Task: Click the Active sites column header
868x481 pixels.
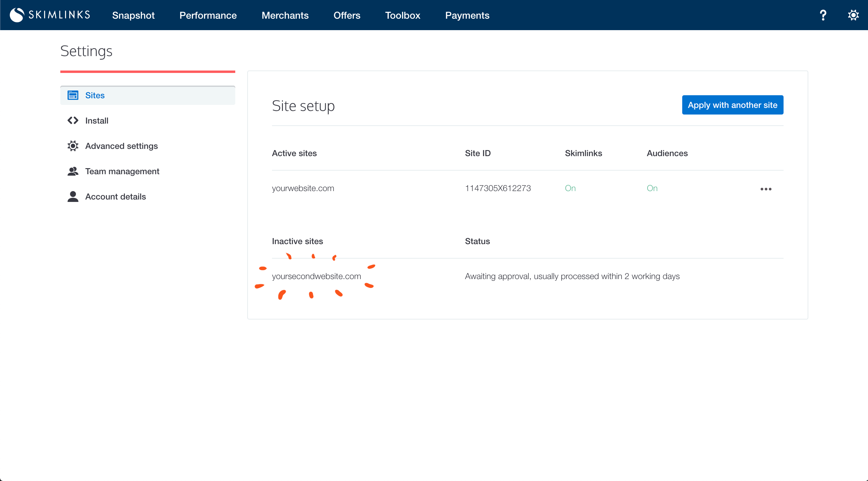Action: pos(294,153)
